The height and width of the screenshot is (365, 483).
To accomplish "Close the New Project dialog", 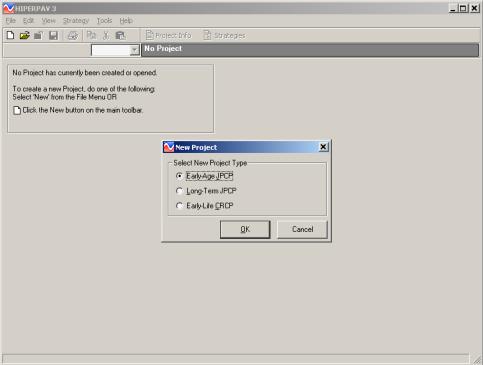I will click(323, 147).
